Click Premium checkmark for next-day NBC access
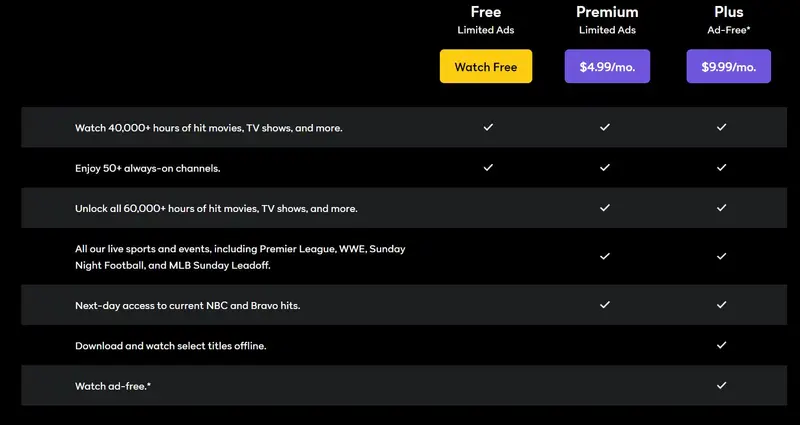 click(605, 305)
